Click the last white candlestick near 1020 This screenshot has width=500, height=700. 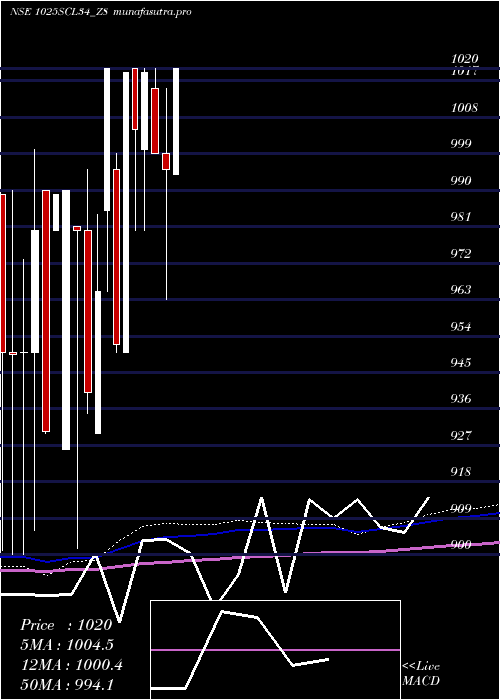176,121
